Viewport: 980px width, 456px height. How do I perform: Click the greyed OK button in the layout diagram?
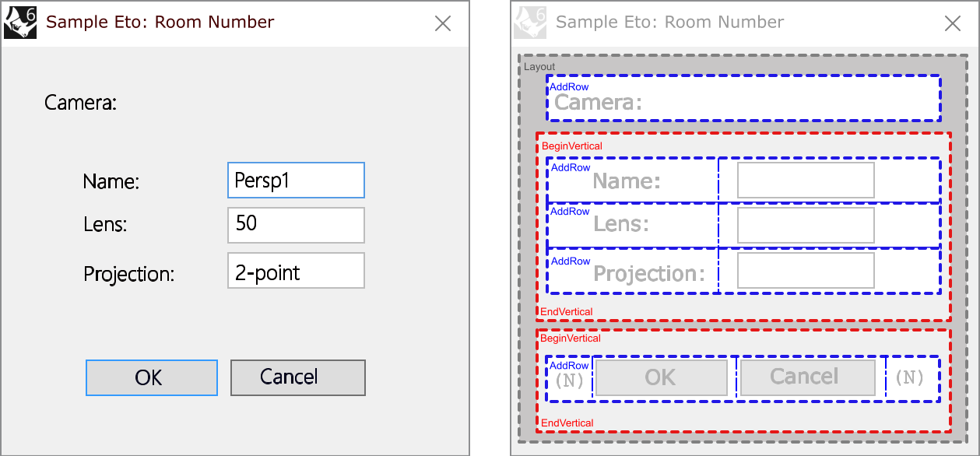click(660, 377)
